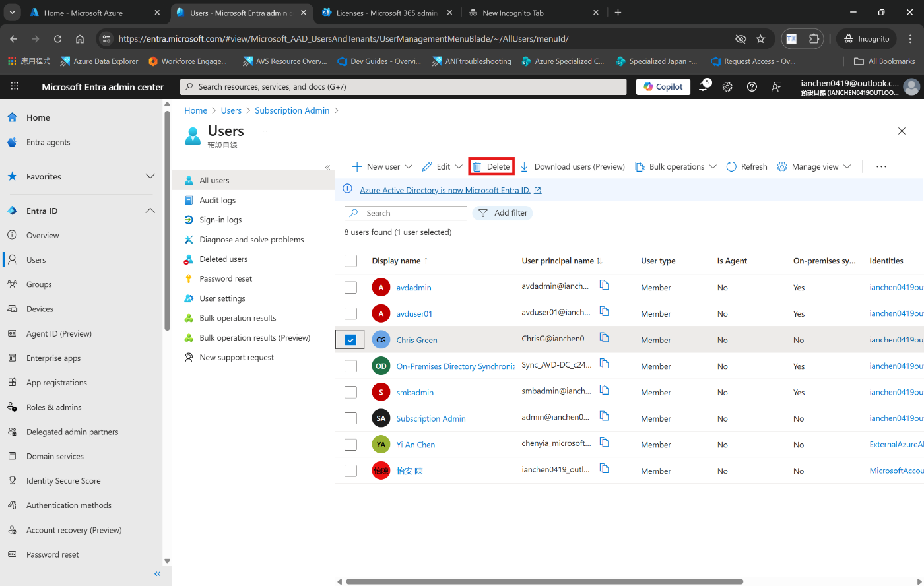Open the help question mark
The width and height of the screenshot is (924, 586).
(752, 86)
